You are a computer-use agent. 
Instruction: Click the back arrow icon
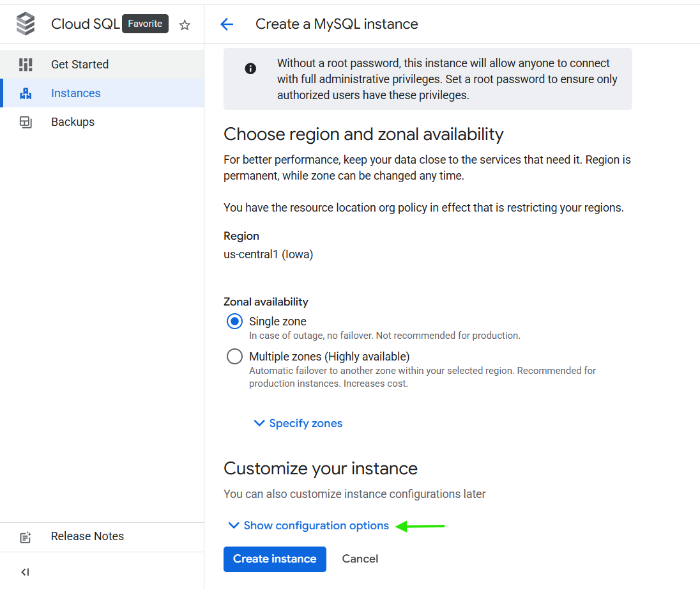[227, 24]
